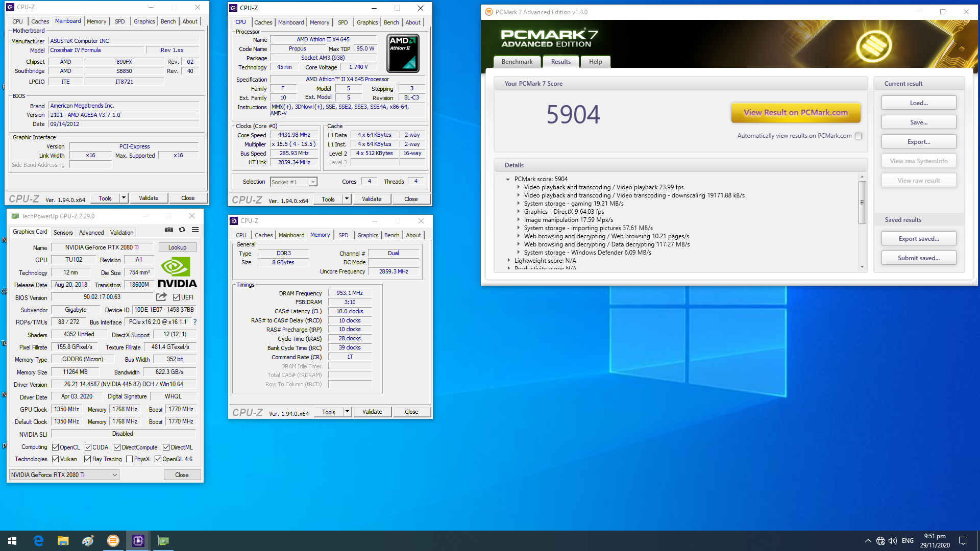This screenshot has width=980, height=551.
Task: Click the GPU-Z taskbar icon
Action: 163,541
